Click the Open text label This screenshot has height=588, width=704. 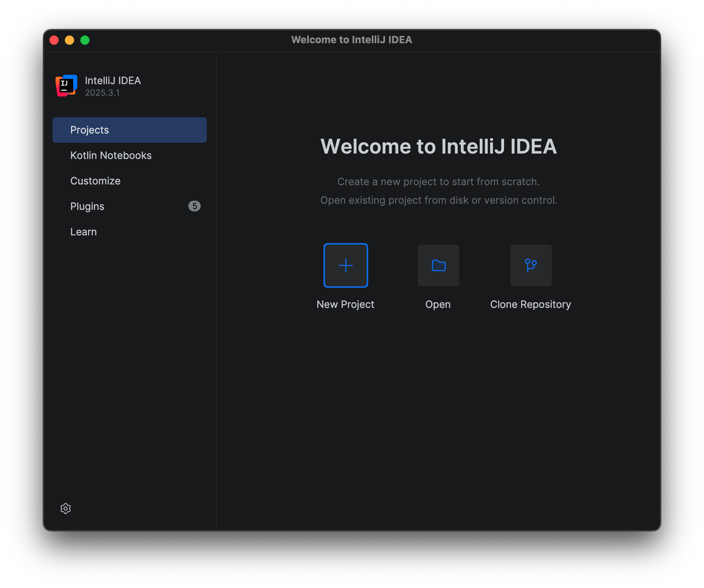point(438,304)
